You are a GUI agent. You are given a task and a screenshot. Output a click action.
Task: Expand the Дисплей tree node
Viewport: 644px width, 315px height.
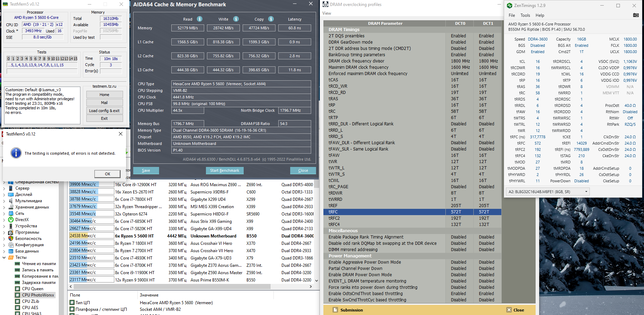coord(4,195)
